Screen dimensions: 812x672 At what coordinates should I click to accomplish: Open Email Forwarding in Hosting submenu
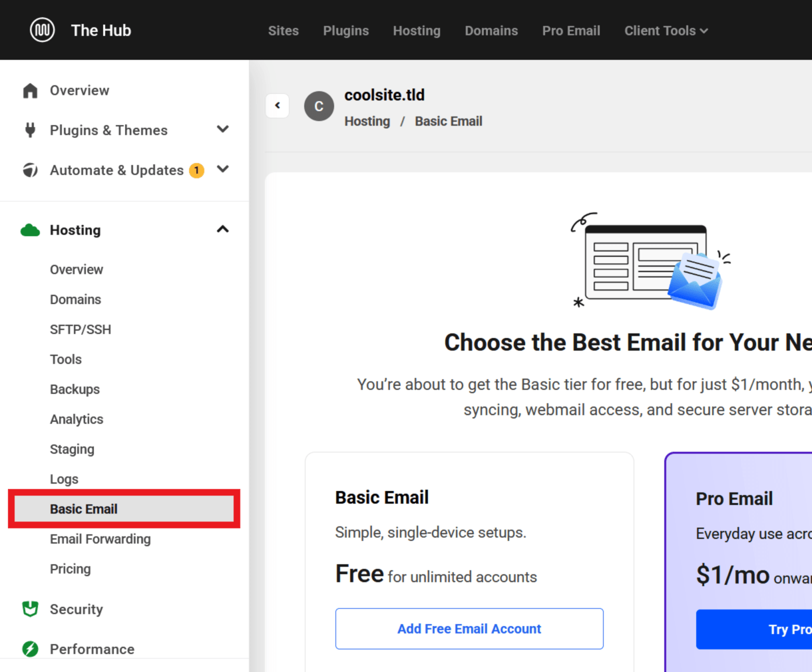[101, 539]
